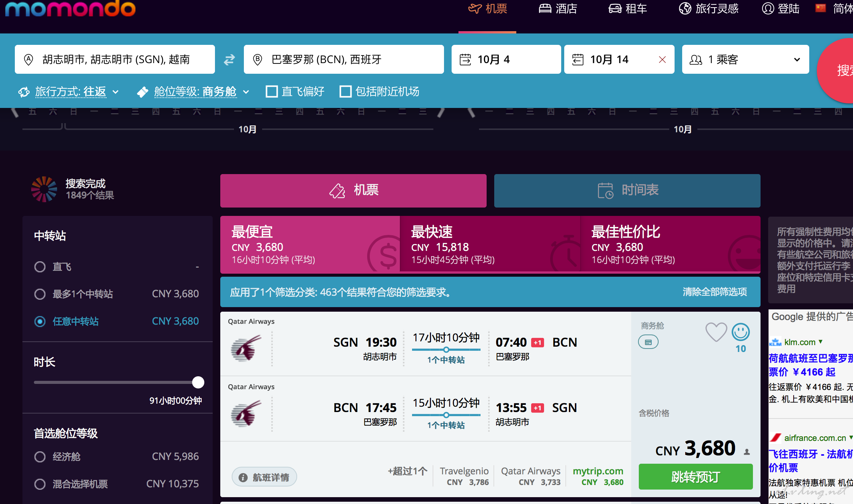Switch to the timetable tab
The image size is (853, 504).
coord(627,191)
